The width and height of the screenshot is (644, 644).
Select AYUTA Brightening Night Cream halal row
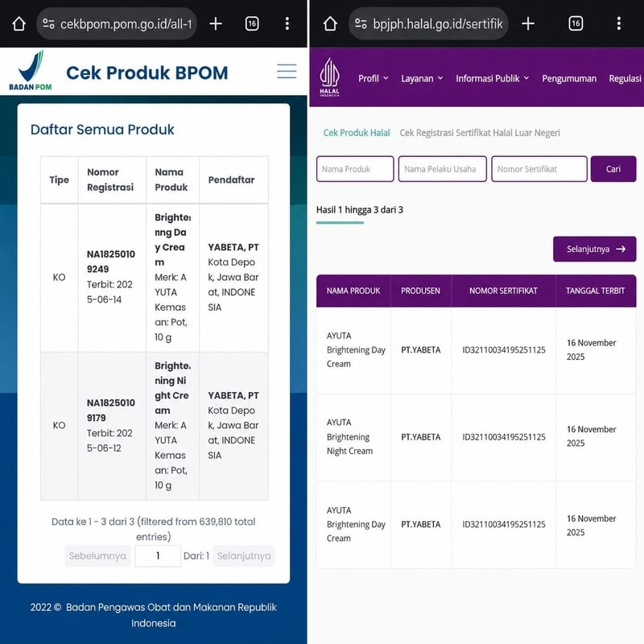pos(476,437)
